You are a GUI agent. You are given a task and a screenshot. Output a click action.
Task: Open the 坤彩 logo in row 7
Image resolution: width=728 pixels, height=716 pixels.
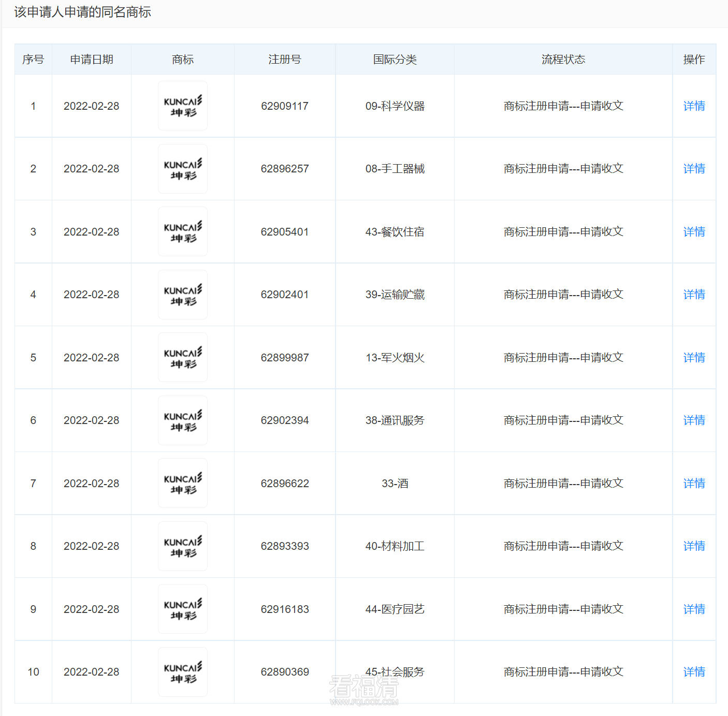click(182, 483)
